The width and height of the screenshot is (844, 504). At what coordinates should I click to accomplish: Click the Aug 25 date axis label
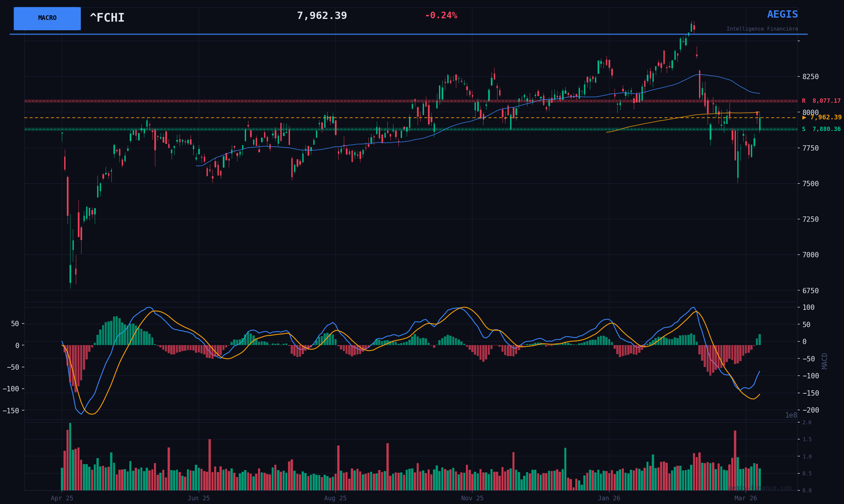click(x=335, y=498)
